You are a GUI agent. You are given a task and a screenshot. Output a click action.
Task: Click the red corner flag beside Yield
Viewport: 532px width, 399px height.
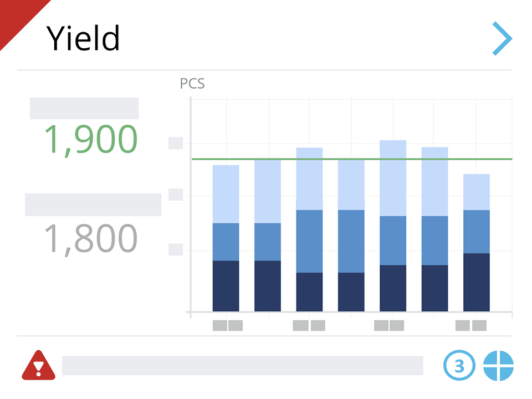pos(17,16)
